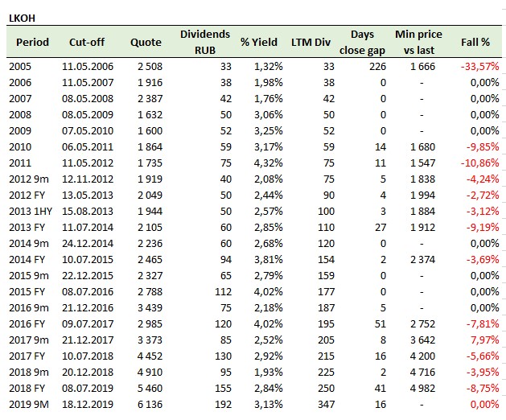Select the -33,57% fall cell
Viewport: 506px width, 420px height.
(480, 67)
